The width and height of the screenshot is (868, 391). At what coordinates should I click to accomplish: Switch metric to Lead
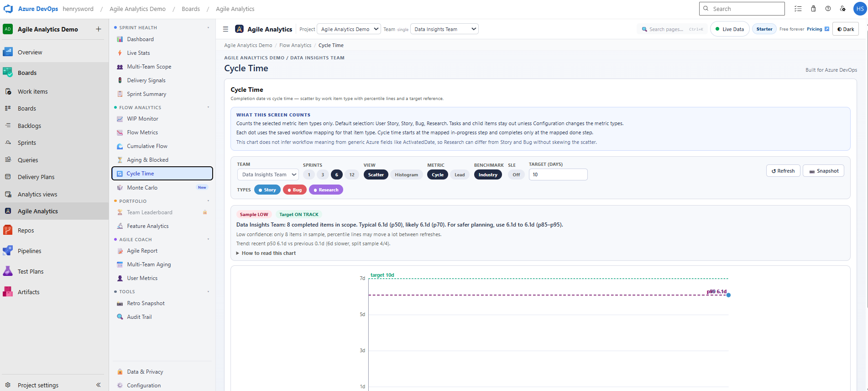coord(460,175)
